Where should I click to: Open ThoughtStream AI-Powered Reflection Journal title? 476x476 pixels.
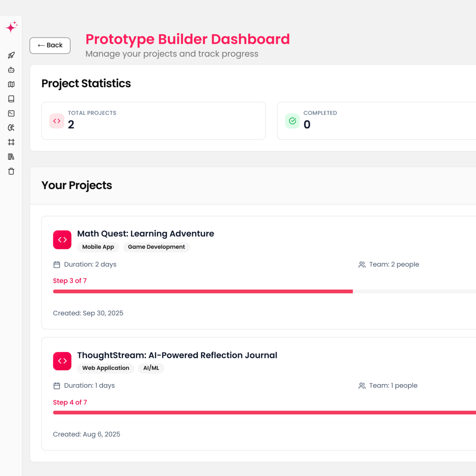[177, 355]
